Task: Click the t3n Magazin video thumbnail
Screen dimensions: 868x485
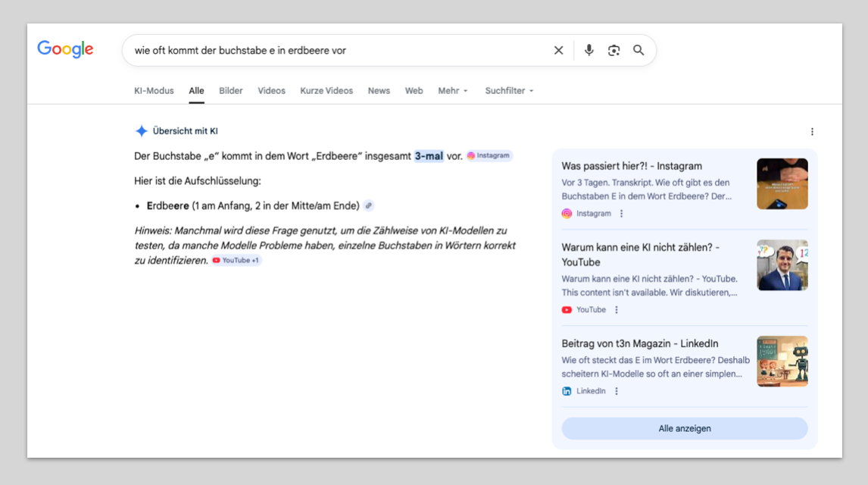Action: coord(782,361)
